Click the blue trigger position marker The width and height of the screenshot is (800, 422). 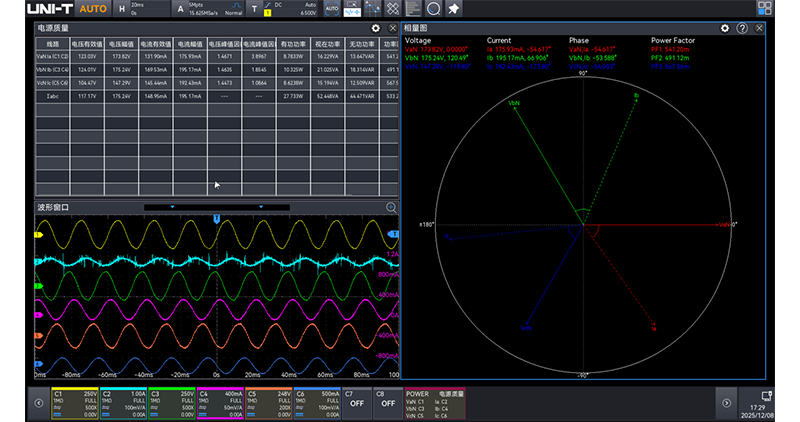click(217, 217)
